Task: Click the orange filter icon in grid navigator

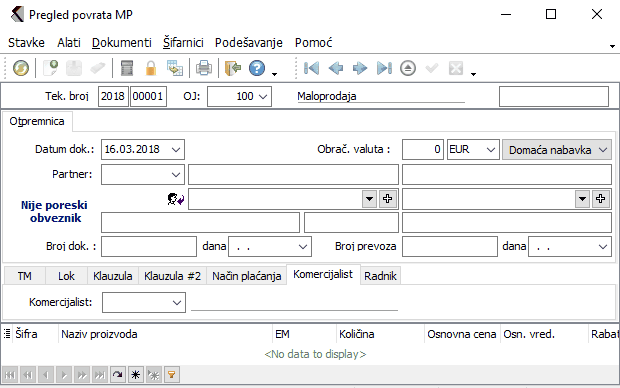Action: [172, 374]
